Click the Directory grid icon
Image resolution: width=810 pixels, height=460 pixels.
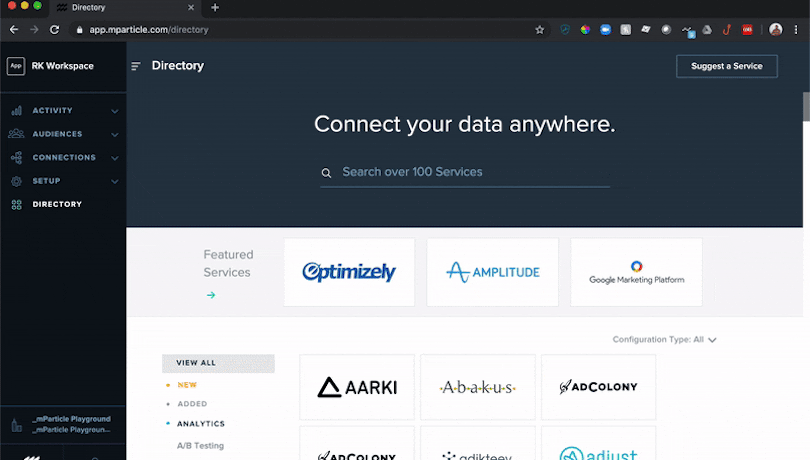(17, 204)
